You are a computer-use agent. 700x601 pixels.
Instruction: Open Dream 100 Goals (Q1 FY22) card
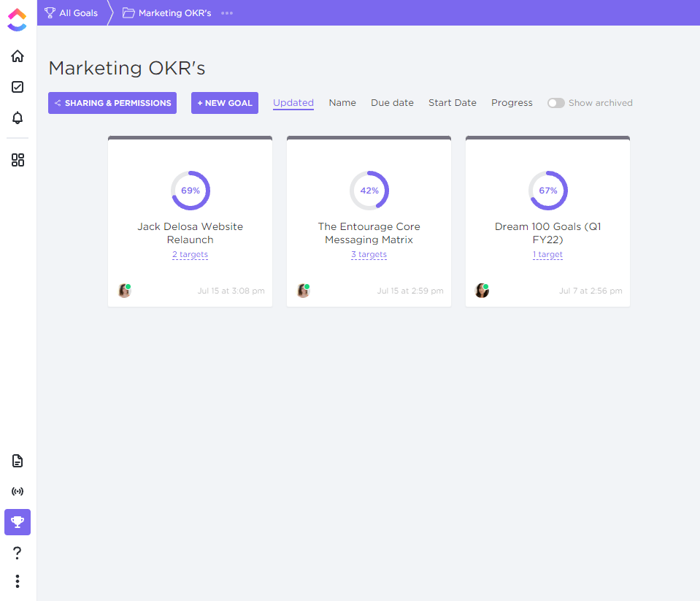click(547, 233)
